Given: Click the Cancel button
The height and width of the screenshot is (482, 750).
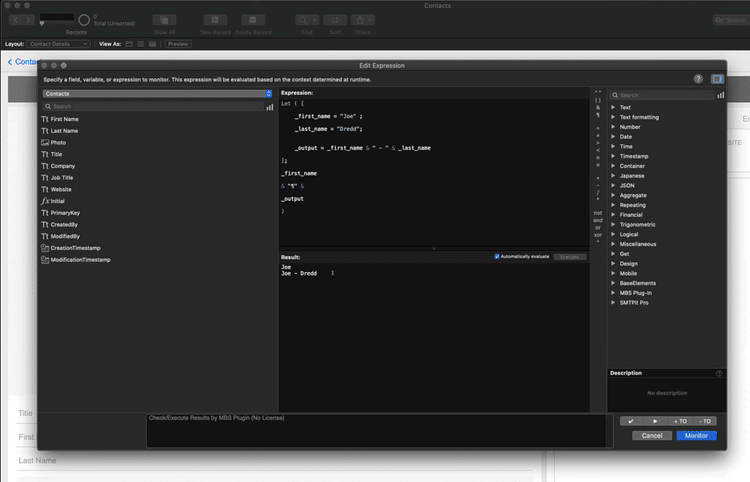Looking at the screenshot, I should (652, 436).
